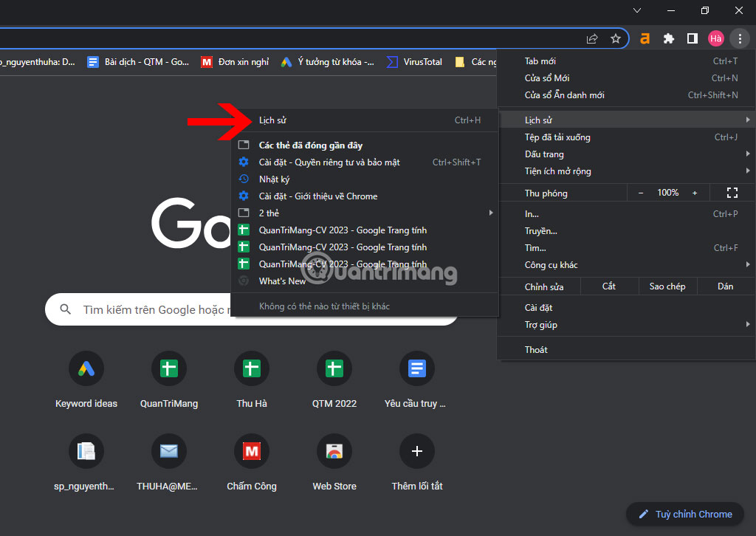Image resolution: width=756 pixels, height=536 pixels.
Task: Open the Extensions puzzle icon
Action: (x=668, y=39)
